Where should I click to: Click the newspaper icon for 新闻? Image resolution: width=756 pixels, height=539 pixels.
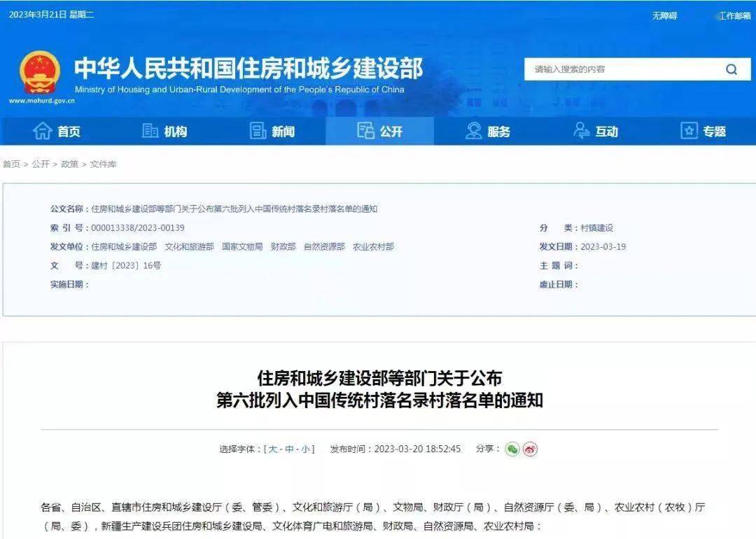click(258, 131)
